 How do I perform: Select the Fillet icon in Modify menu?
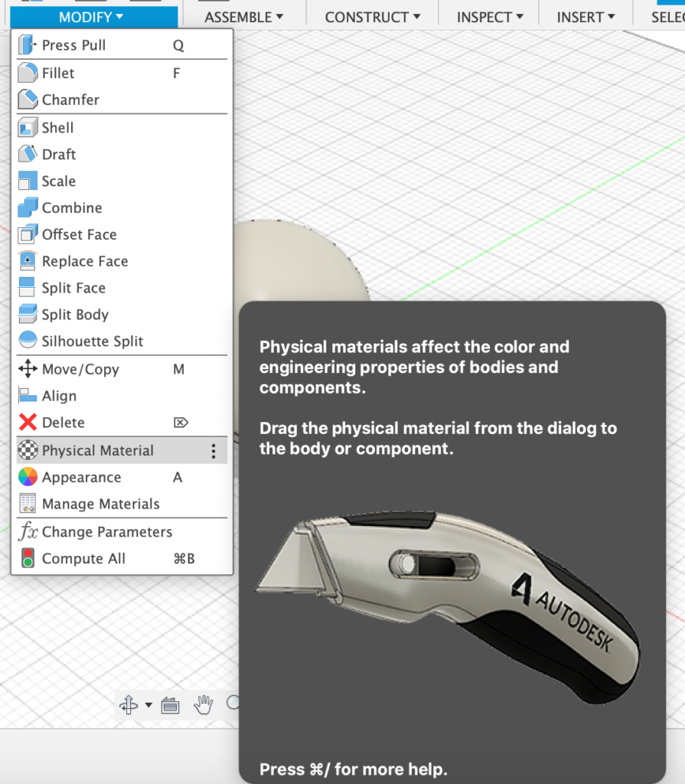28,73
